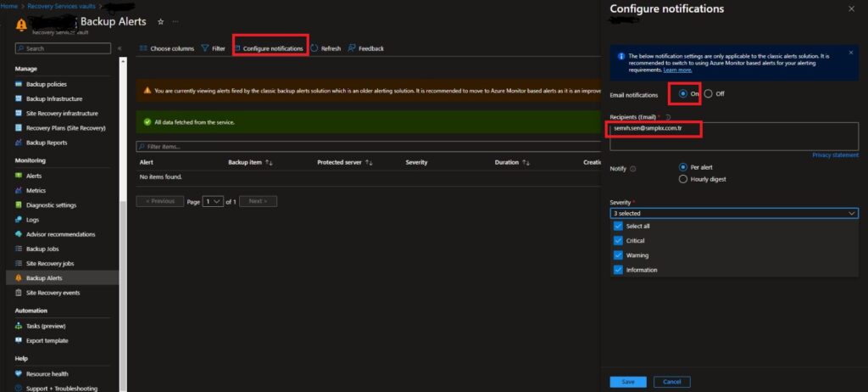Click the Recipients email input field
The width and height of the screenshot is (868, 392).
click(x=733, y=136)
